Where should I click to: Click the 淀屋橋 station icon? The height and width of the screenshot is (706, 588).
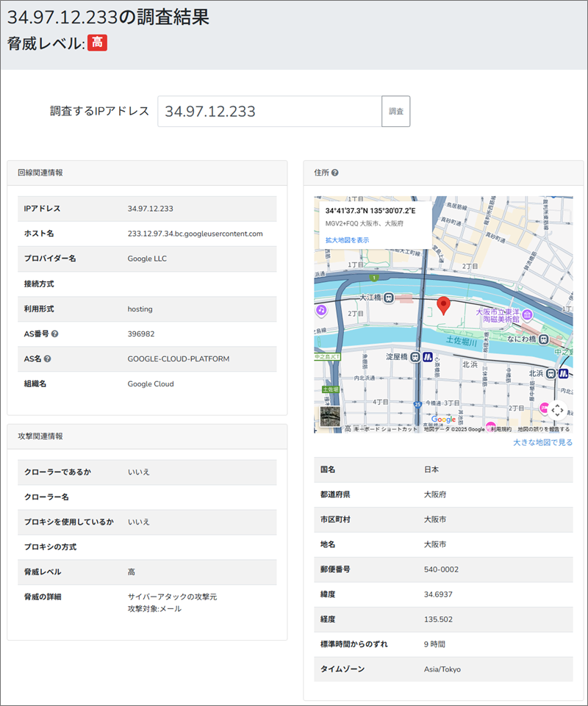tap(415, 356)
